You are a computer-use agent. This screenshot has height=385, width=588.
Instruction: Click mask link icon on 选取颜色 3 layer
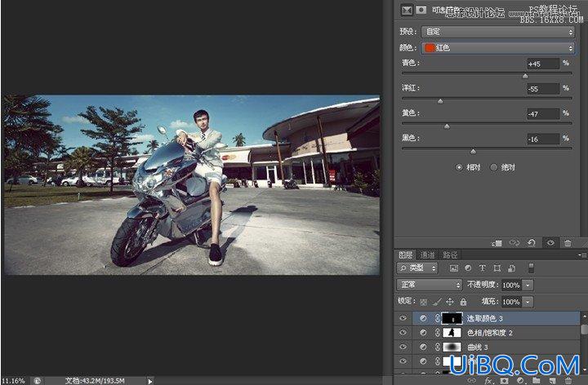click(437, 318)
